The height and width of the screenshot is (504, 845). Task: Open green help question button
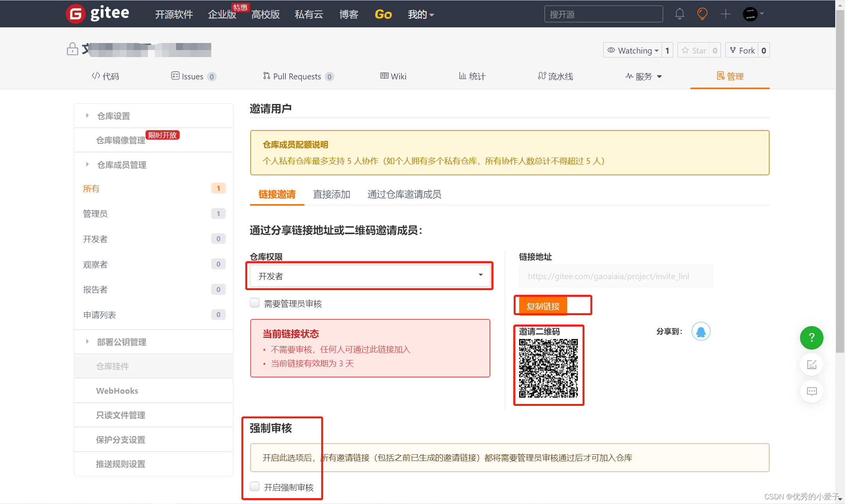click(811, 337)
